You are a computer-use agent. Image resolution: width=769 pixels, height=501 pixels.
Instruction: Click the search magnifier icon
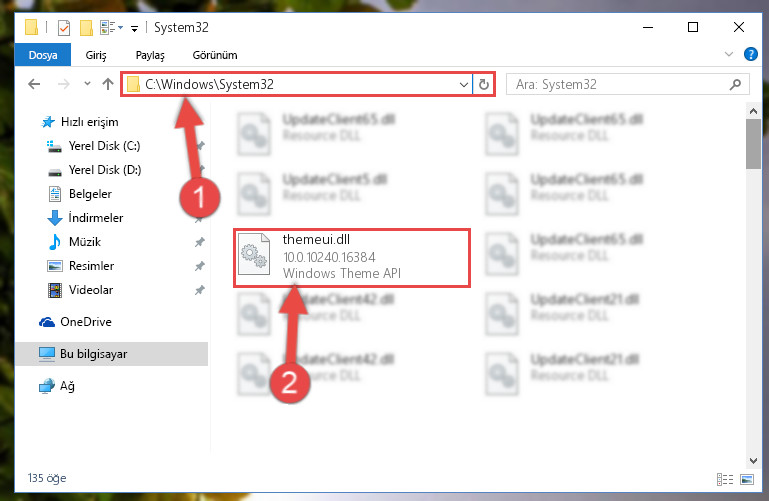(735, 84)
